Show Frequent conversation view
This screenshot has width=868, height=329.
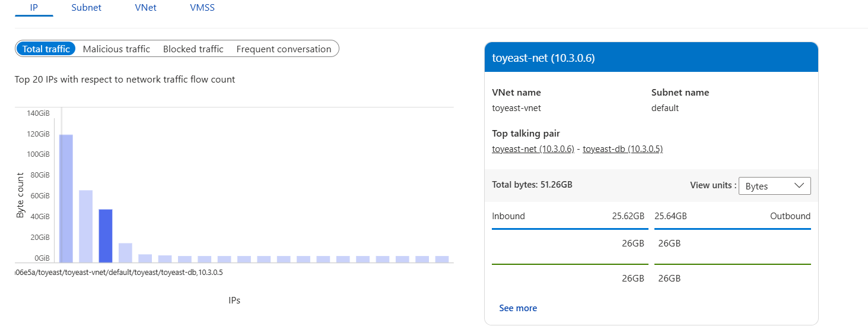[x=284, y=49]
